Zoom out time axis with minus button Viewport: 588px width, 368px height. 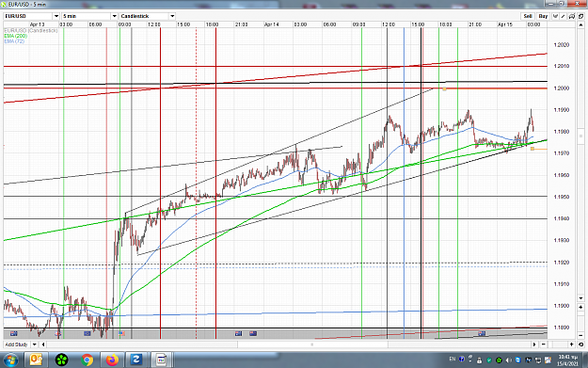point(544,344)
